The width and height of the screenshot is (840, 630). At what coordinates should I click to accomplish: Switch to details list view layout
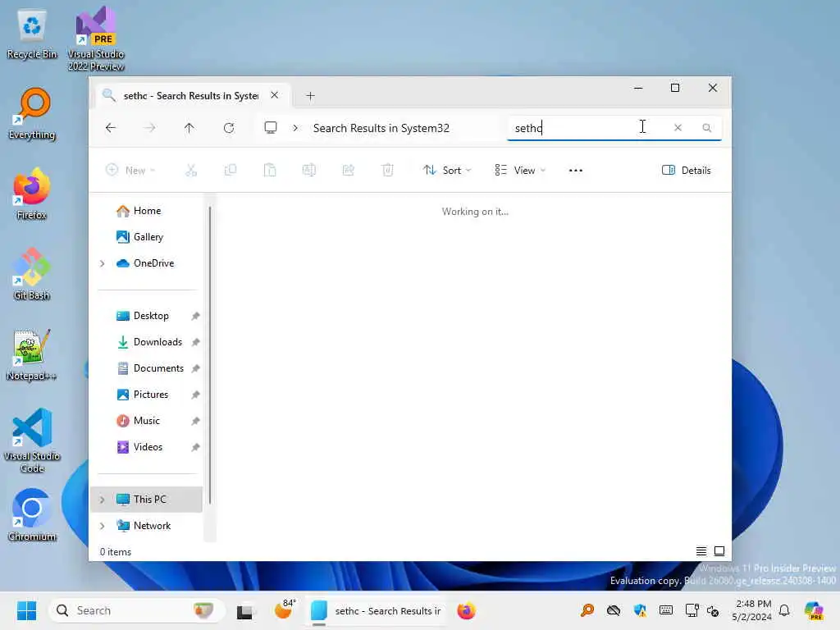coord(701,551)
